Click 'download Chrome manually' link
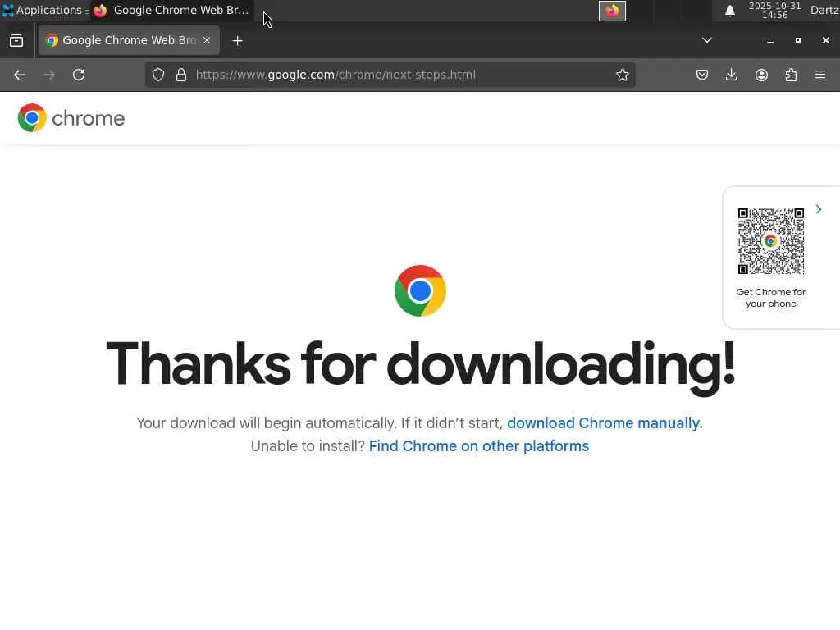The image size is (840, 630). pyautogui.click(x=605, y=423)
